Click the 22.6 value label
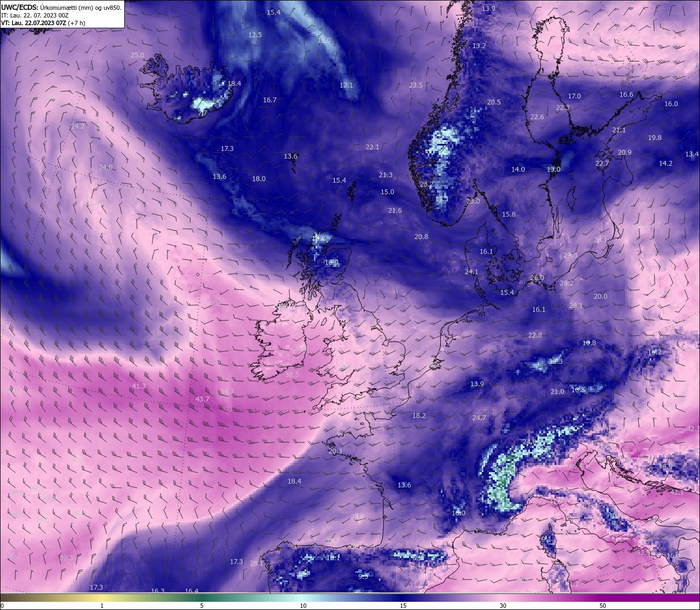The width and height of the screenshot is (700, 610). pos(537,117)
